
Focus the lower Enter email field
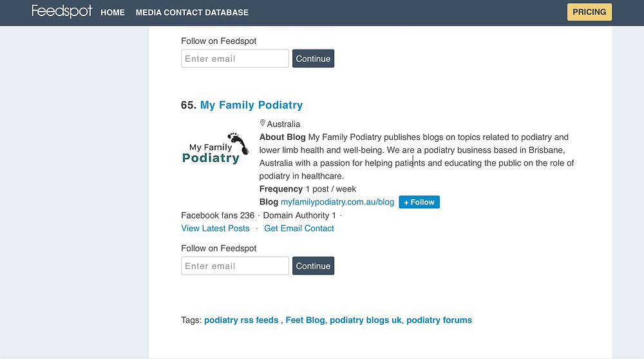(235, 266)
